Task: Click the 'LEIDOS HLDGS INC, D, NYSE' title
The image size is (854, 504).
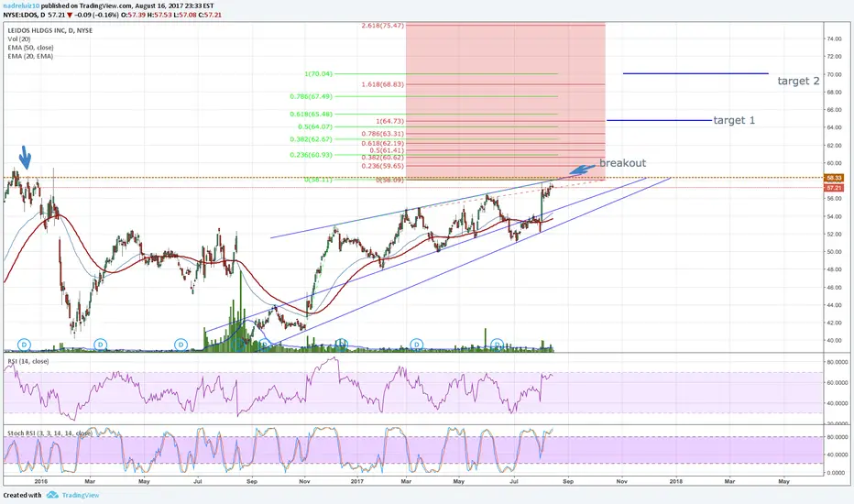Action: (x=50, y=30)
